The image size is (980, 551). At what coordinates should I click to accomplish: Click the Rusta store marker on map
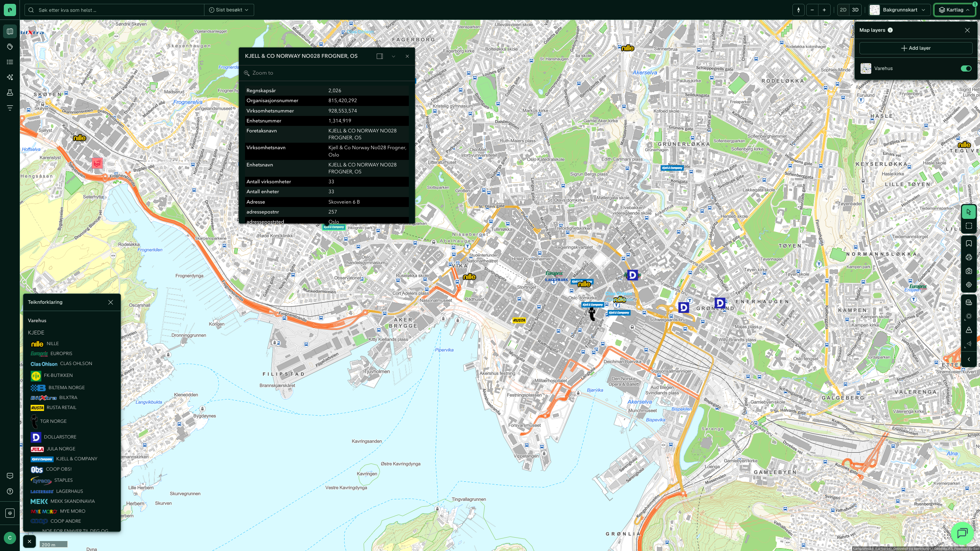[x=519, y=320]
